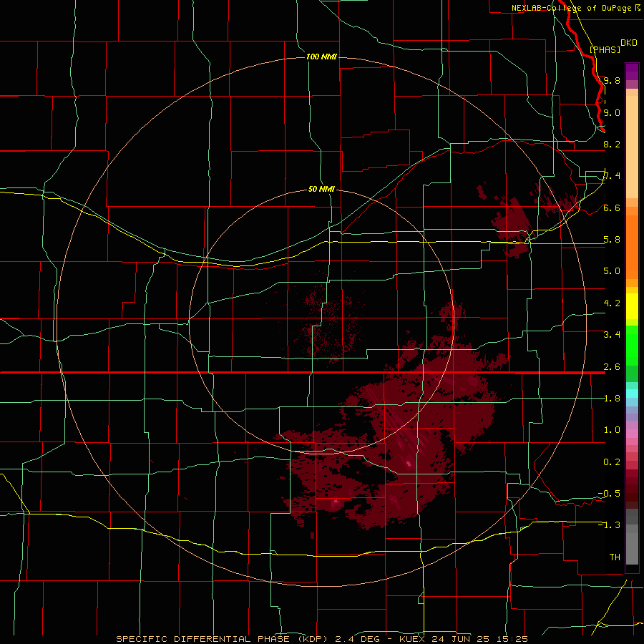644x644 pixels.
Task: Click the [PHAS] units label
Action: [605, 49]
